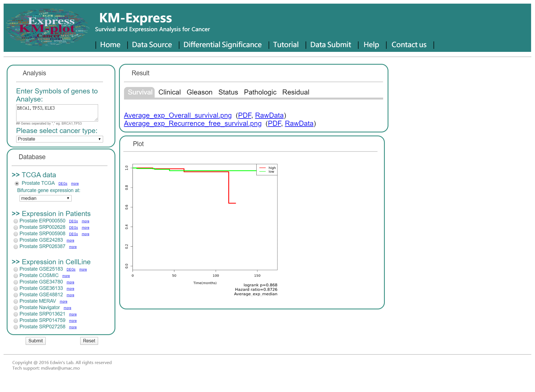Click the Reset button
Image resolution: width=535 pixels, height=392 pixels.
pos(89,340)
